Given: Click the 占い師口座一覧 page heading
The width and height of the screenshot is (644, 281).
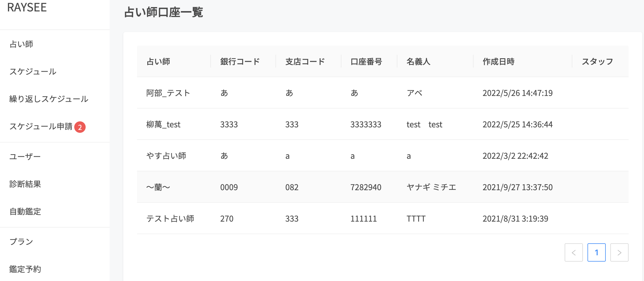Looking at the screenshot, I should tap(164, 12).
